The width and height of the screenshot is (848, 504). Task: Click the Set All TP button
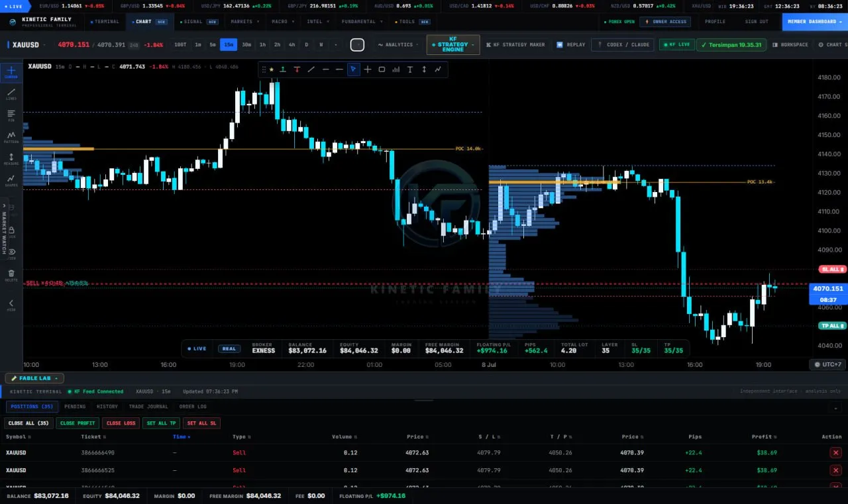coord(161,423)
